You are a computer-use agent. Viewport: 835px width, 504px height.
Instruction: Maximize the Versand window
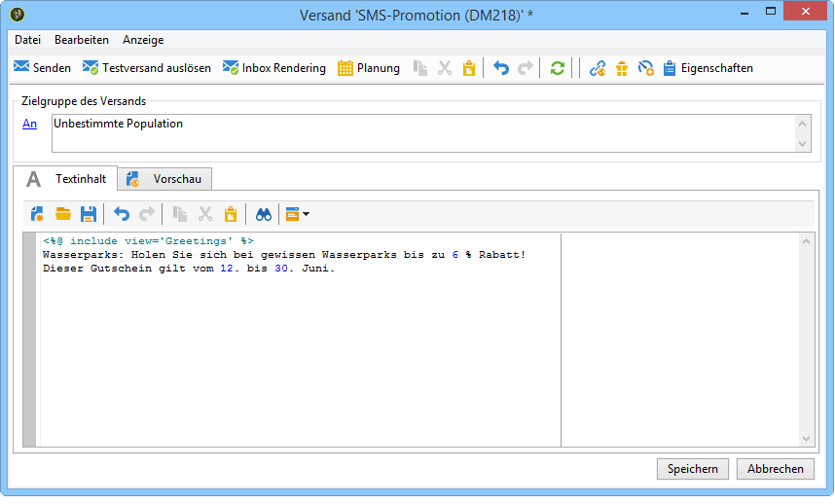771,12
